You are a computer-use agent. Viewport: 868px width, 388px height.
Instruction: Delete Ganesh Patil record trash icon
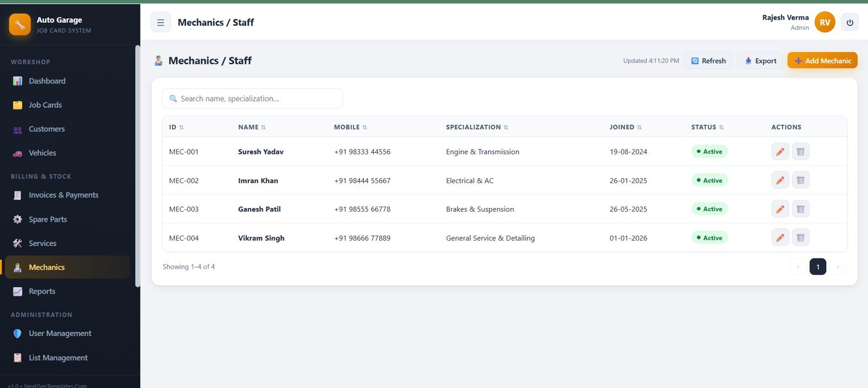(801, 209)
